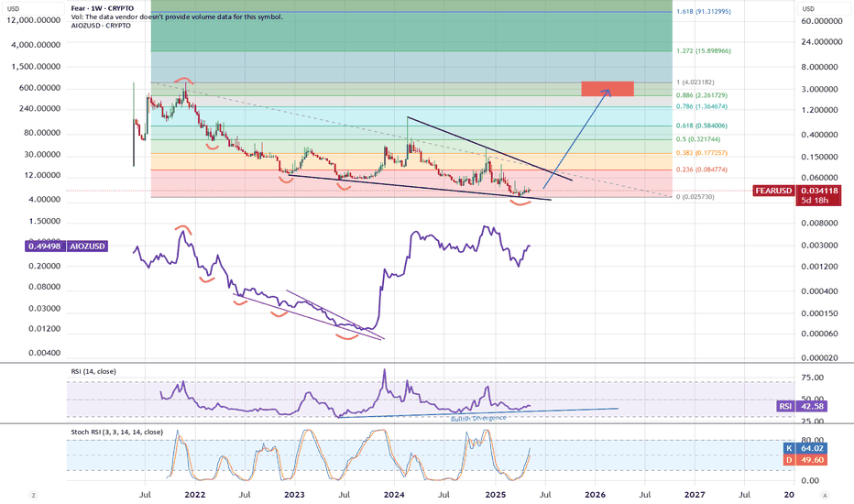Click the 0.49498 AIOZUSD price tag
The height and width of the screenshot is (504, 854).
coord(45,247)
